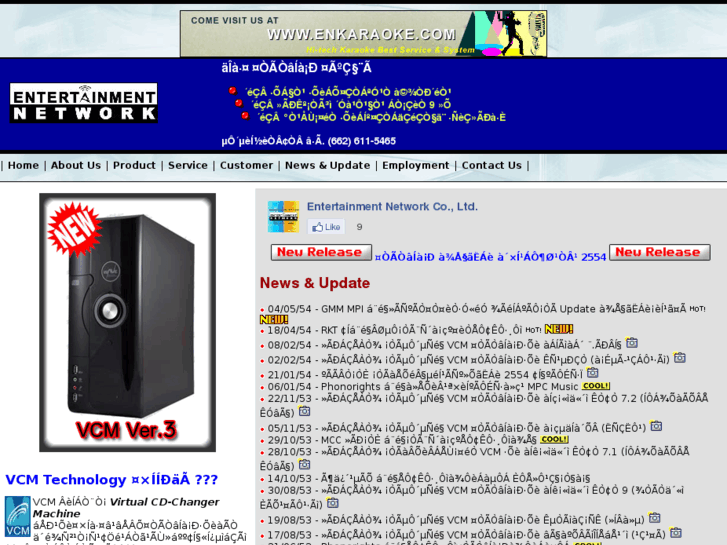Open the 05/11/53 VCM news item
Image resolution: width=727 pixels, height=545 pixels.
pos(456,428)
